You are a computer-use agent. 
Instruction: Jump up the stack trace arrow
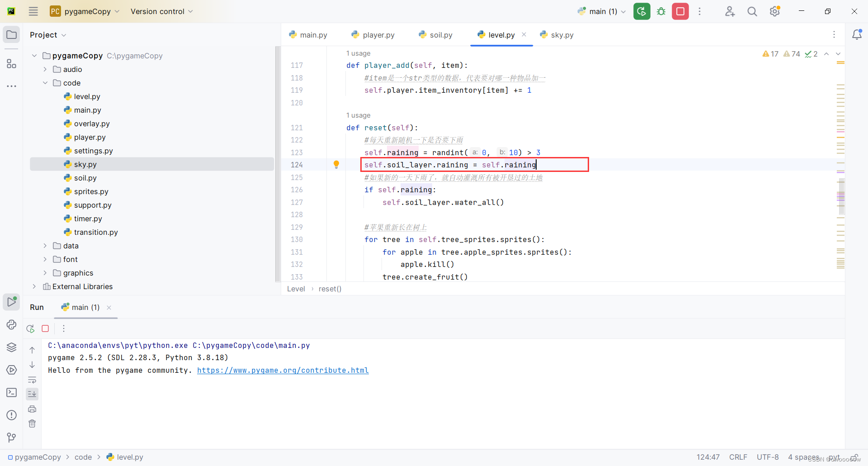point(32,350)
